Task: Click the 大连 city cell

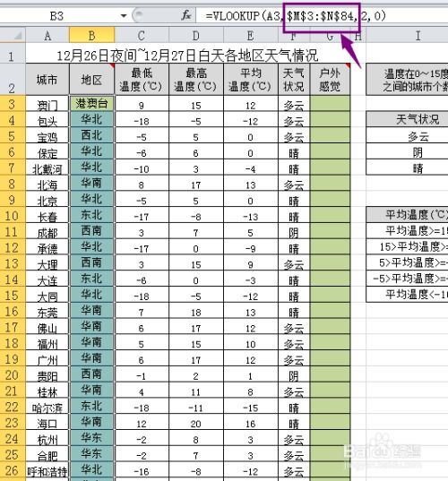Action: pos(47,279)
